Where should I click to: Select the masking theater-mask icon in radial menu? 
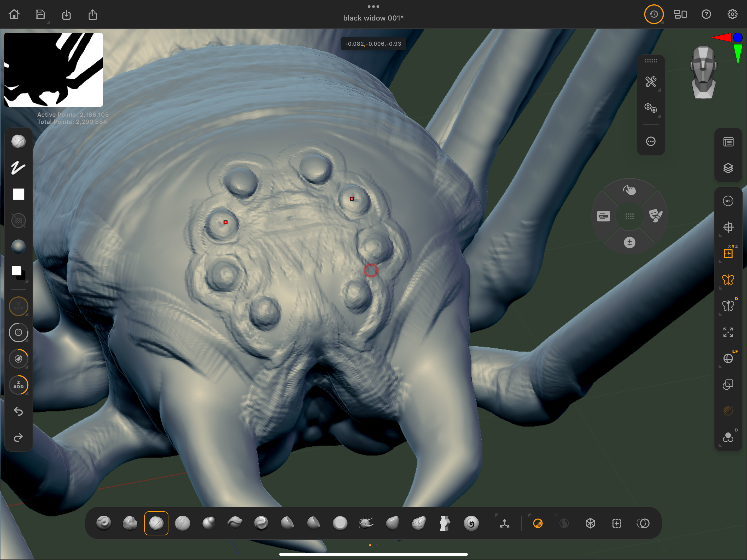(655, 216)
